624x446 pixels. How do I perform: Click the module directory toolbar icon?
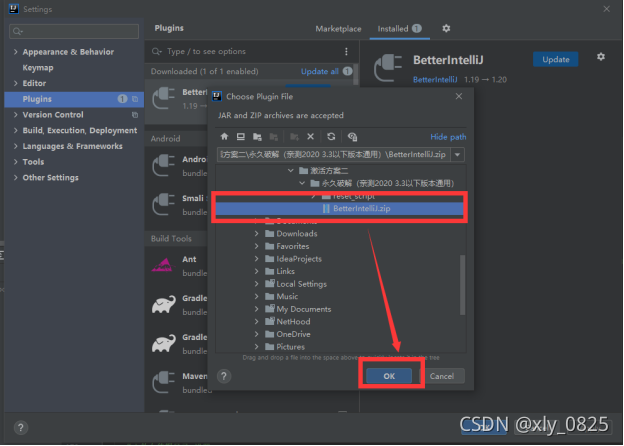point(273,136)
